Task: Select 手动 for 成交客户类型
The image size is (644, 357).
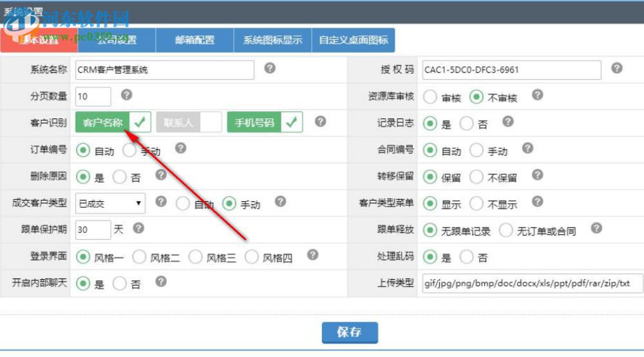Action: point(229,203)
